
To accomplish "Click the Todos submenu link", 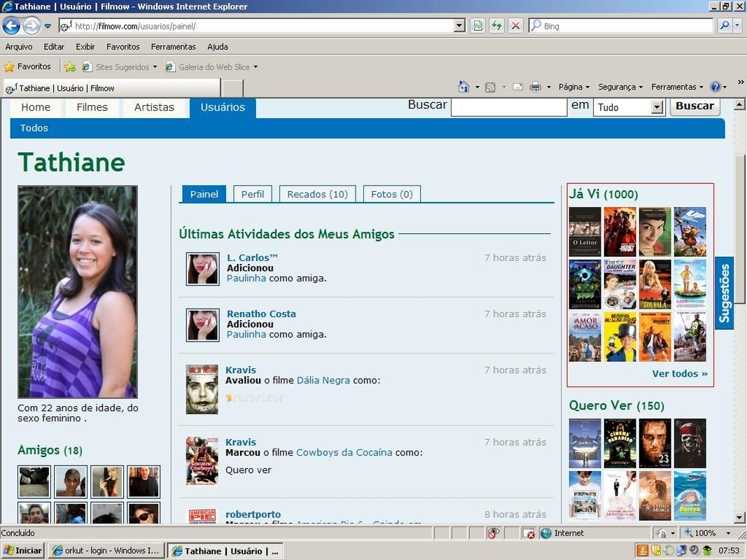I will pyautogui.click(x=34, y=128).
